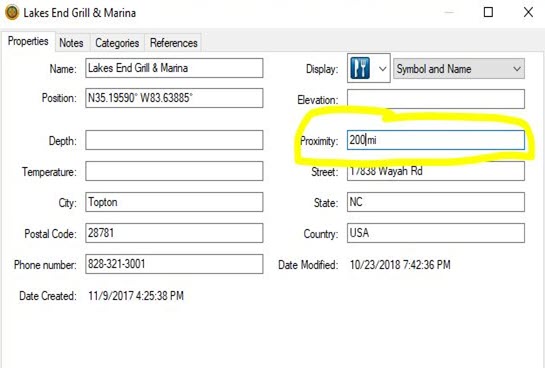The height and width of the screenshot is (368, 545).
Task: Open the Categories tab
Action: (117, 43)
